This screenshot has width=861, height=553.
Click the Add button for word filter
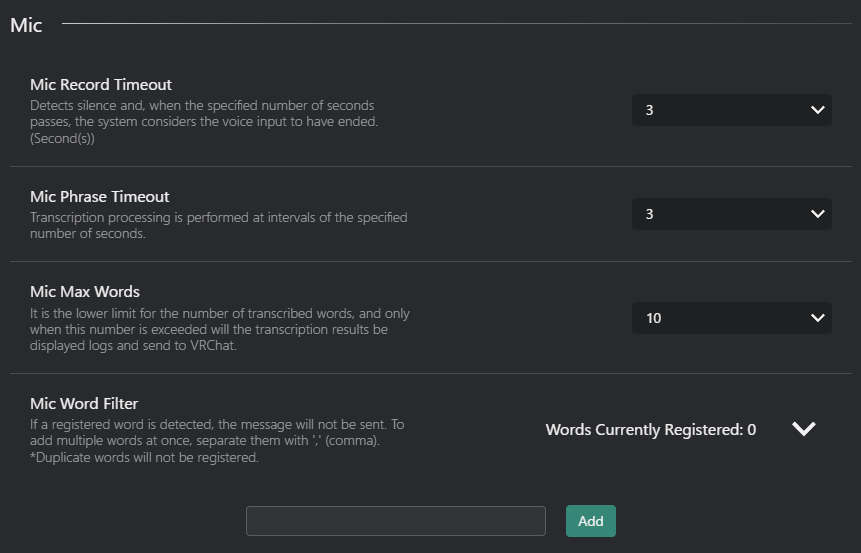point(591,521)
